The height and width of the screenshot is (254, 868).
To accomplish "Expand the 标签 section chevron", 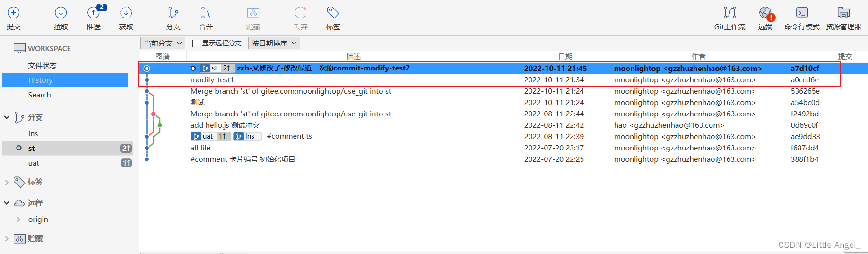I will [7, 182].
